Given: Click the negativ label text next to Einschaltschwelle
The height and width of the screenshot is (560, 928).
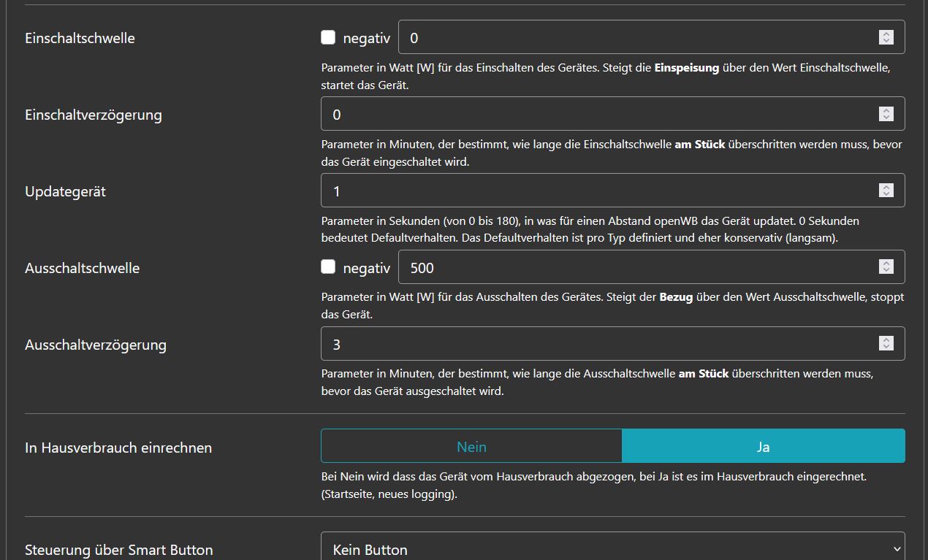Looking at the screenshot, I should pyautogui.click(x=366, y=38).
